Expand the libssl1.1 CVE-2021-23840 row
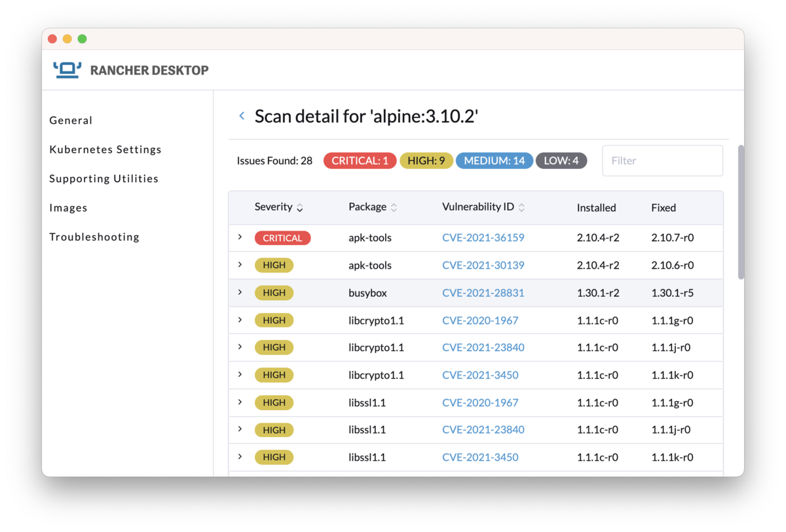The height and width of the screenshot is (532, 786). click(x=240, y=429)
